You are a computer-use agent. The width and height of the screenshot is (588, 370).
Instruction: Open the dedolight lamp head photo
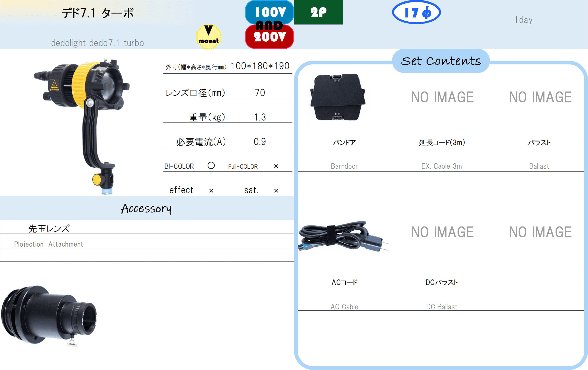82,126
